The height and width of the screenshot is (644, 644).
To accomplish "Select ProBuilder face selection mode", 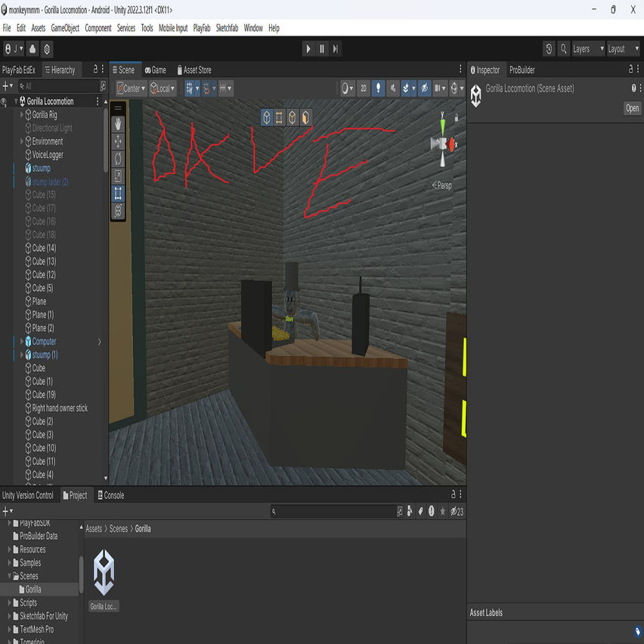I will click(305, 117).
